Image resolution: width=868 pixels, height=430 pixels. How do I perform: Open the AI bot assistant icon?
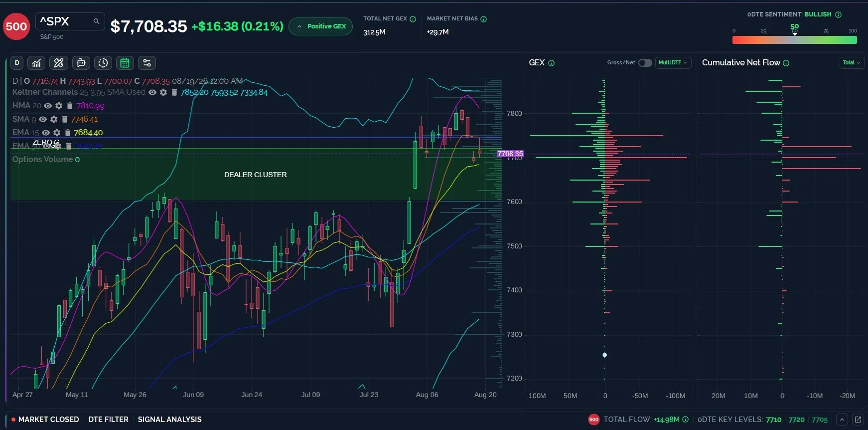pyautogui.click(x=81, y=63)
